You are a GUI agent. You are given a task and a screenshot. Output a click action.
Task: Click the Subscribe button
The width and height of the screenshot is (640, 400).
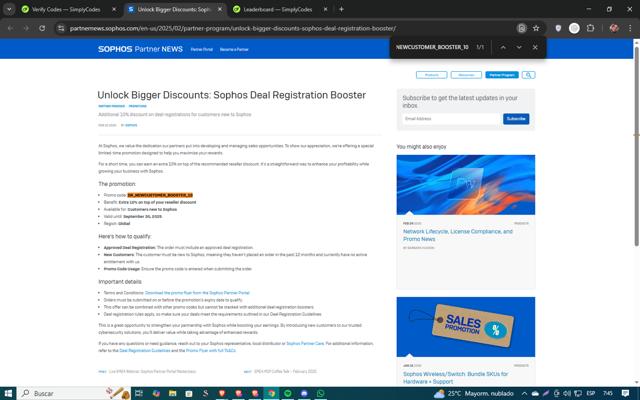[x=516, y=119]
